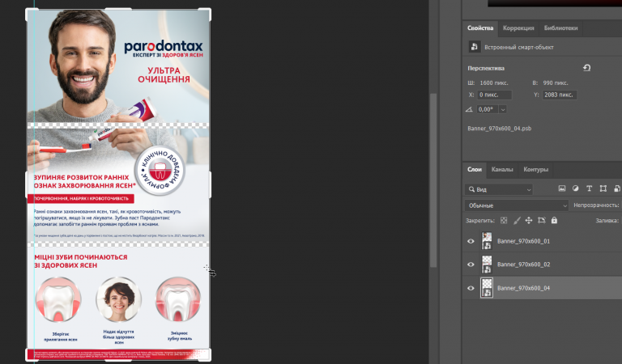Reset perspective transform arrow icon
The image size is (622, 364).
pos(586,68)
